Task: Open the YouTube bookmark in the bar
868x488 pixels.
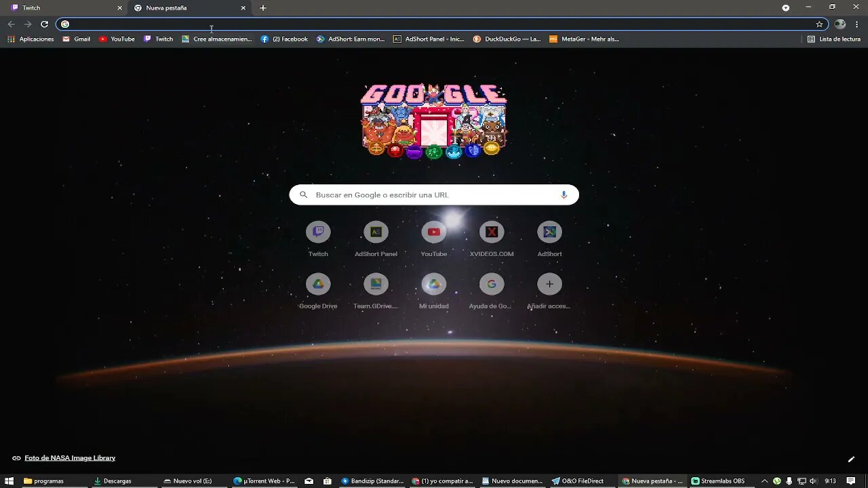Action: click(x=117, y=39)
